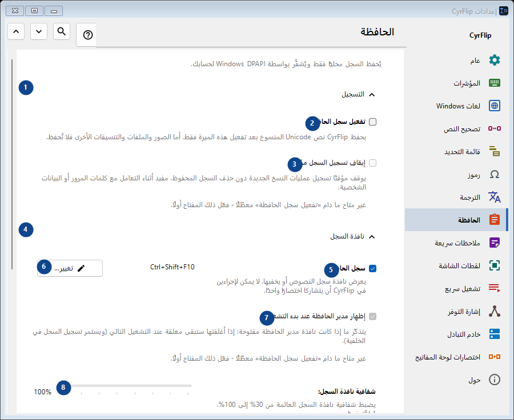The image size is (514, 420).
Task: Click the pencil icon on the تغيير button
Action: tap(81, 268)
